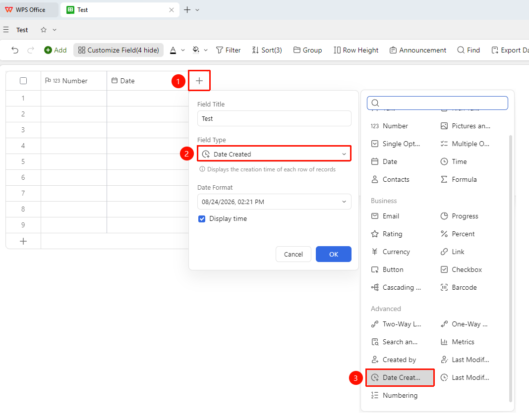Viewport: 529px width, 420px height.
Task: Open the Announcement panel
Action: pos(417,50)
